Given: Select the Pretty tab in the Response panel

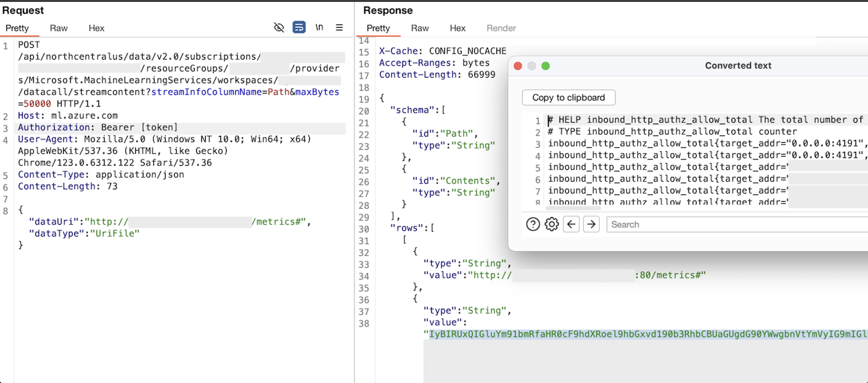Looking at the screenshot, I should tap(378, 28).
